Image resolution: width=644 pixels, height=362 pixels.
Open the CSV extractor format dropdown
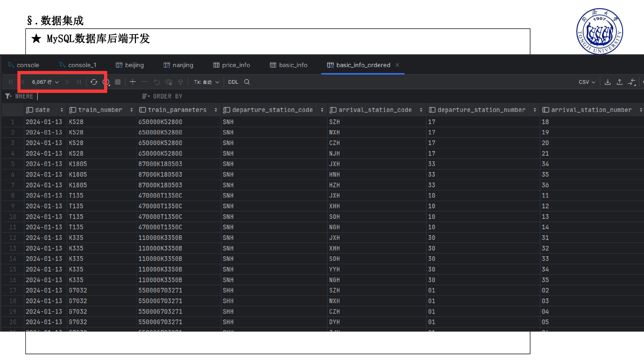[x=587, y=82]
